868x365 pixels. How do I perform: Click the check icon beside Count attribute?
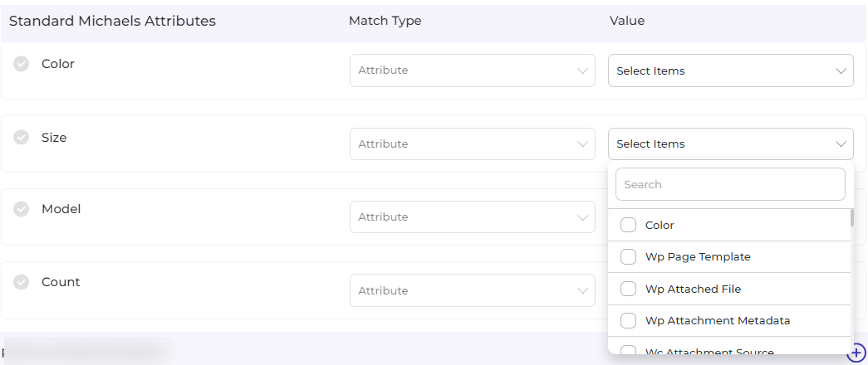coord(22,282)
